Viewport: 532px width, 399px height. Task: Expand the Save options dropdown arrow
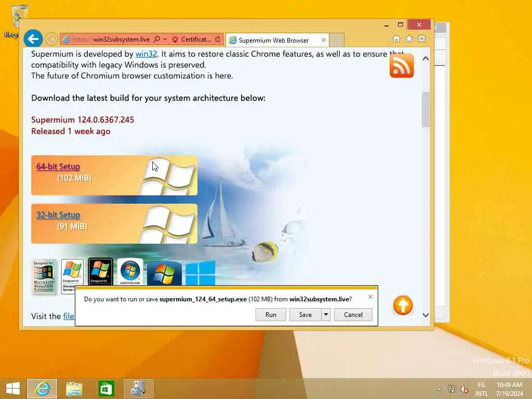[326, 314]
